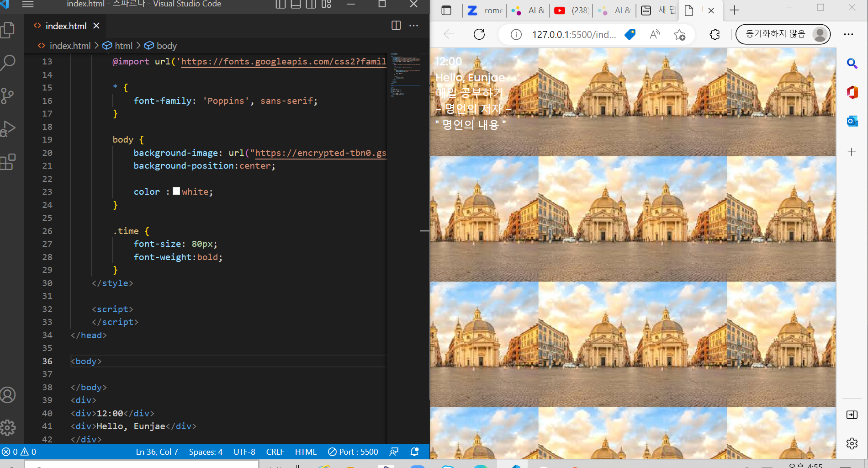Click the status bar feedback icon
The image size is (868, 468).
(394, 452)
